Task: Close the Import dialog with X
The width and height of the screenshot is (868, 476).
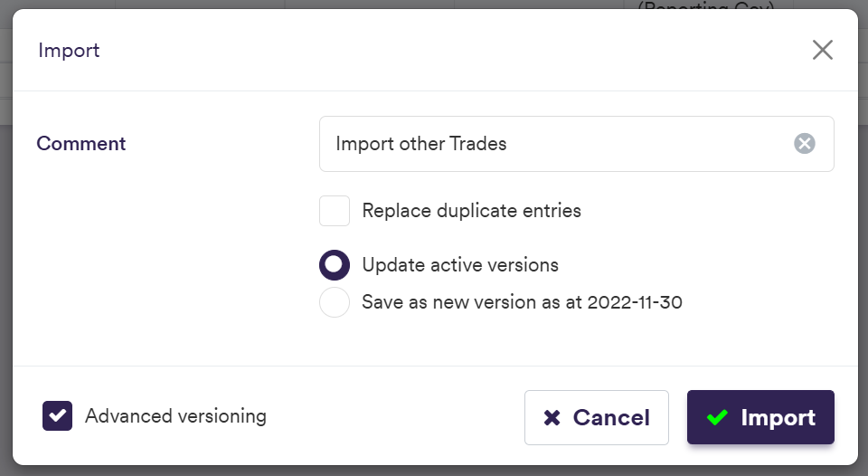Action: click(x=822, y=50)
